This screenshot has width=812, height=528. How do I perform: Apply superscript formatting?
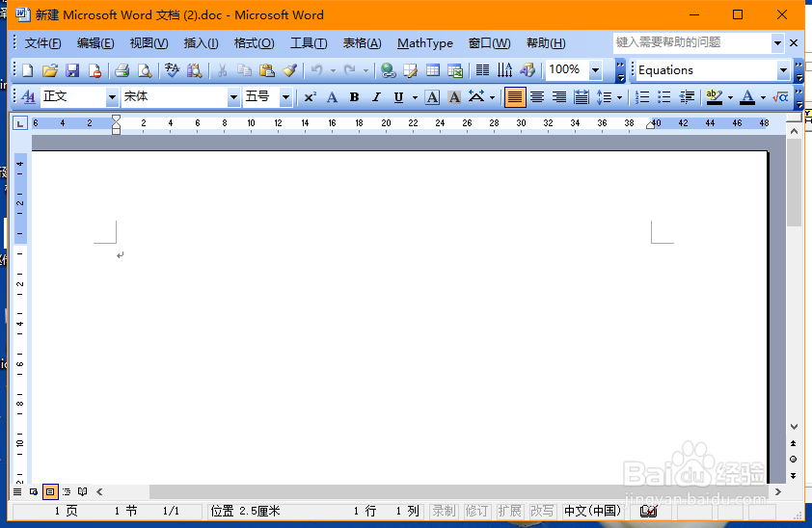[311, 97]
